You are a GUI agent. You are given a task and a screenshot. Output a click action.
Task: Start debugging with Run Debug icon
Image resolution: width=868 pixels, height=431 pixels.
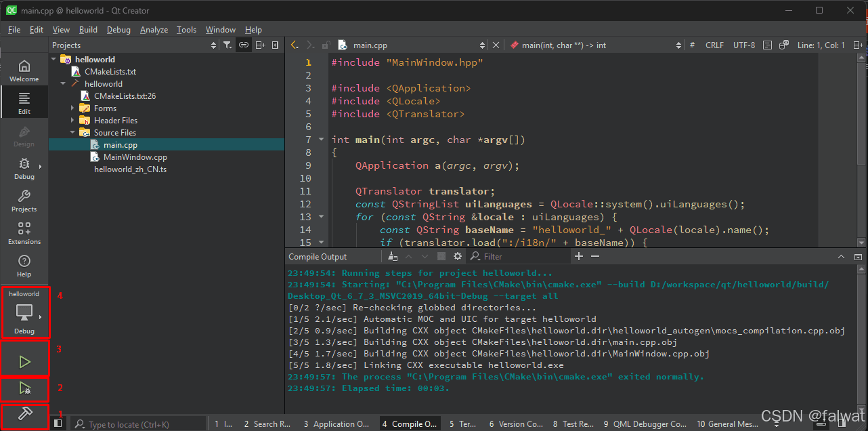point(25,389)
